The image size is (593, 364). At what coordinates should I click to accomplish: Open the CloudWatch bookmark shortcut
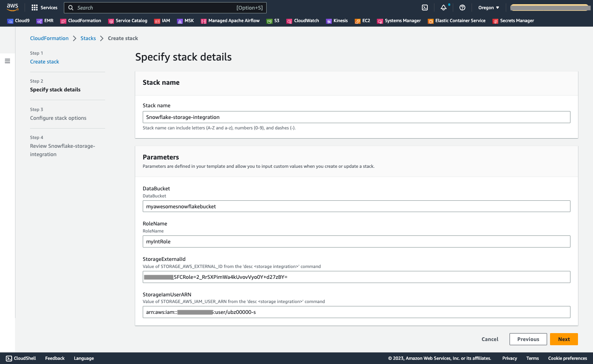(x=303, y=21)
